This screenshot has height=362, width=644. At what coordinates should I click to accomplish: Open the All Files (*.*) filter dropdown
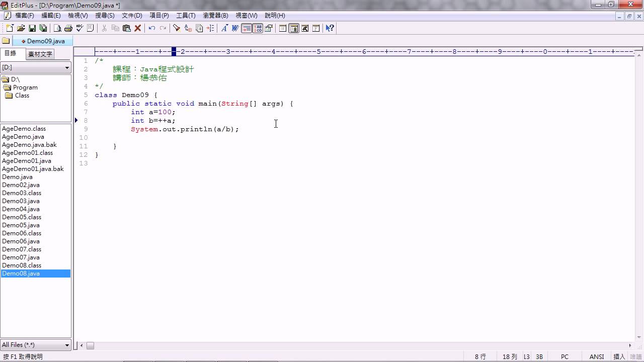click(x=36, y=345)
